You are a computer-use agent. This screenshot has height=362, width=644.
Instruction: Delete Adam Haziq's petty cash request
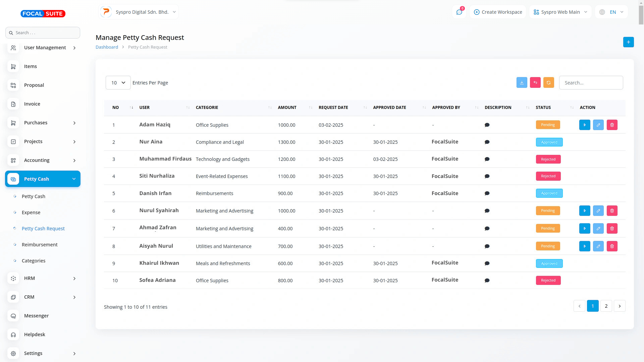point(612,125)
